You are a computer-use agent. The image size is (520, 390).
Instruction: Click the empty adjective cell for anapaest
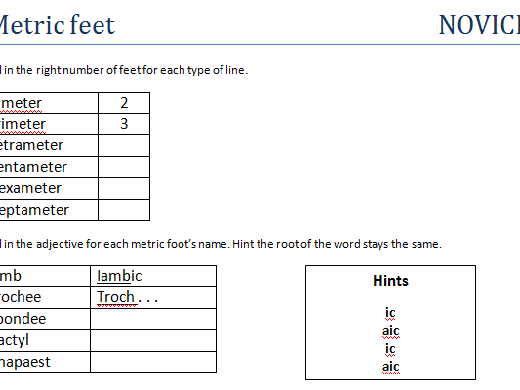point(153,362)
